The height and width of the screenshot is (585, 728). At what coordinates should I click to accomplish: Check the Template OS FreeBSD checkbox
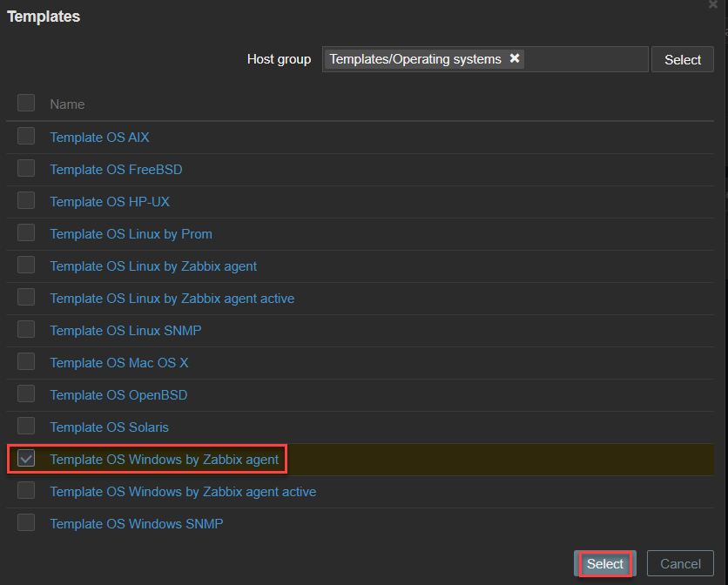[x=25, y=167]
